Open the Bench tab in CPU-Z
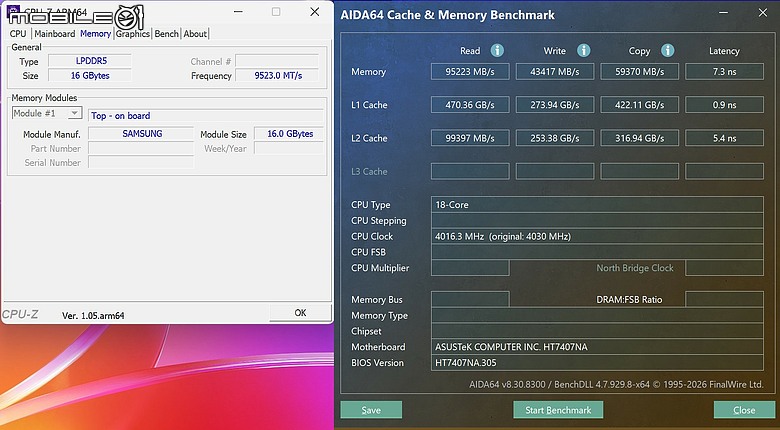The width and height of the screenshot is (780, 430). [166, 33]
